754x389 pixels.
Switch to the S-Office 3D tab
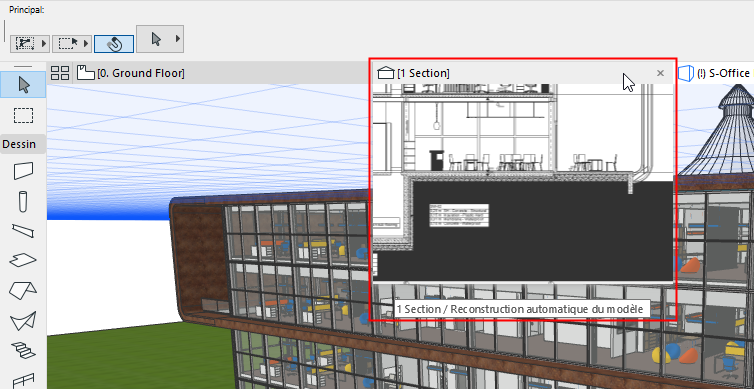(x=715, y=73)
